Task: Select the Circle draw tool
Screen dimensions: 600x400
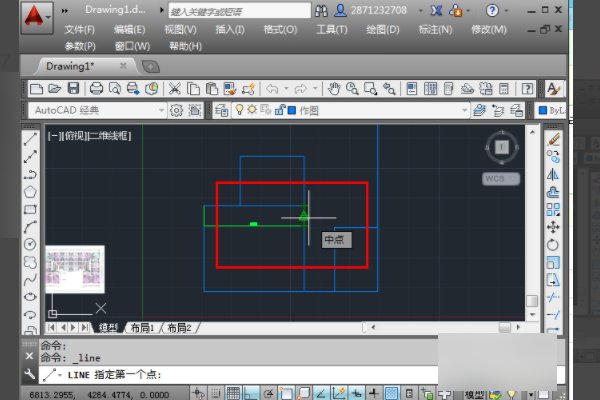Action: (30, 244)
